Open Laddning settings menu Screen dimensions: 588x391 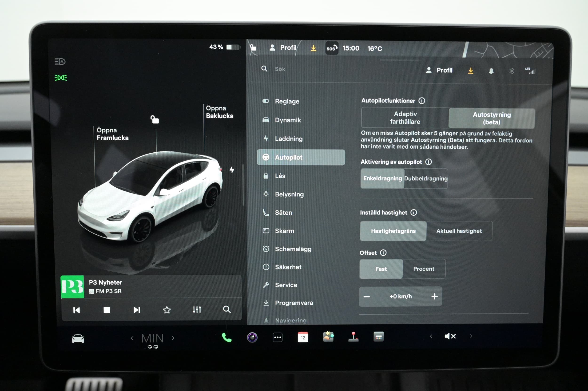point(301,139)
